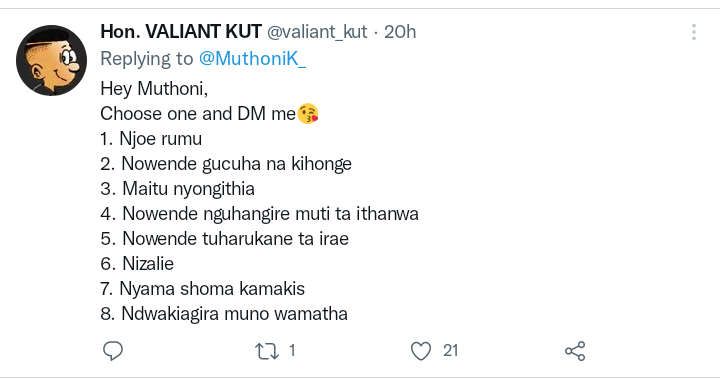Click the like count showing 21
720x380 pixels.
pyautogui.click(x=450, y=351)
